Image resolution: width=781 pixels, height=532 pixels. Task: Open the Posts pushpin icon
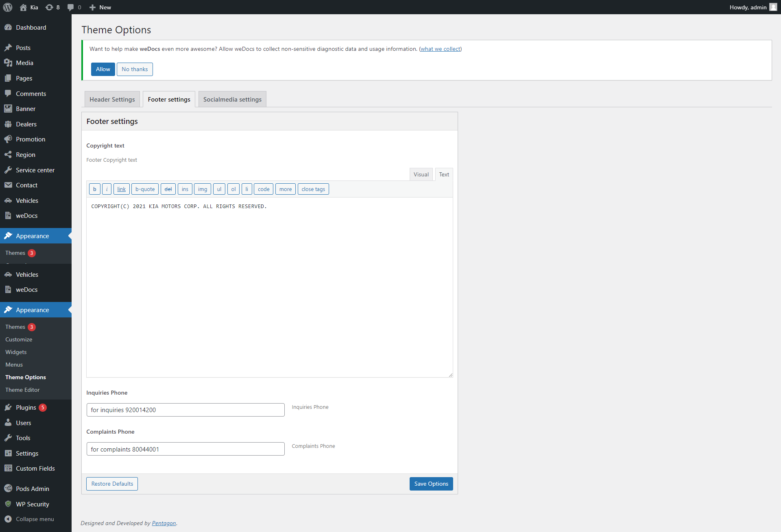click(x=8, y=48)
